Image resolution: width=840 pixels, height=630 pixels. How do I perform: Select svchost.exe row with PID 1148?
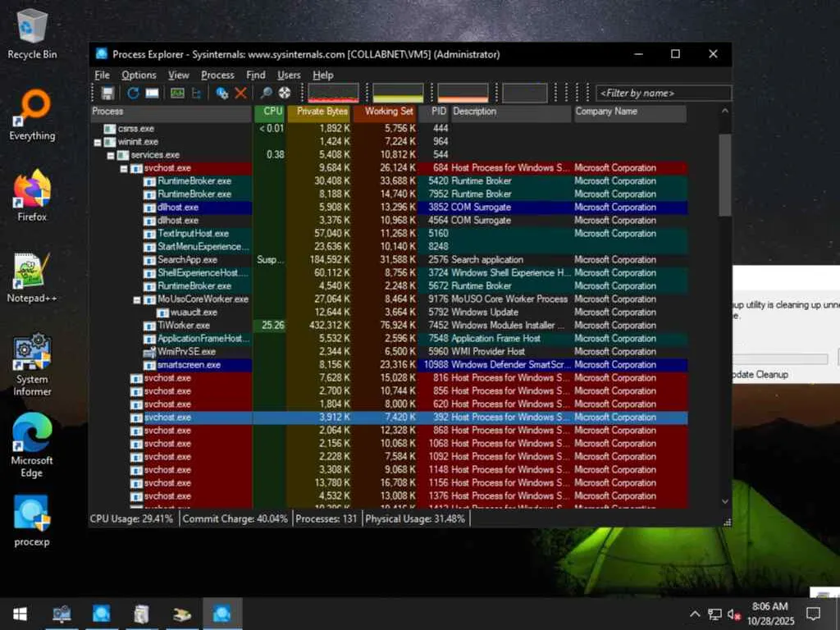pyautogui.click(x=389, y=470)
